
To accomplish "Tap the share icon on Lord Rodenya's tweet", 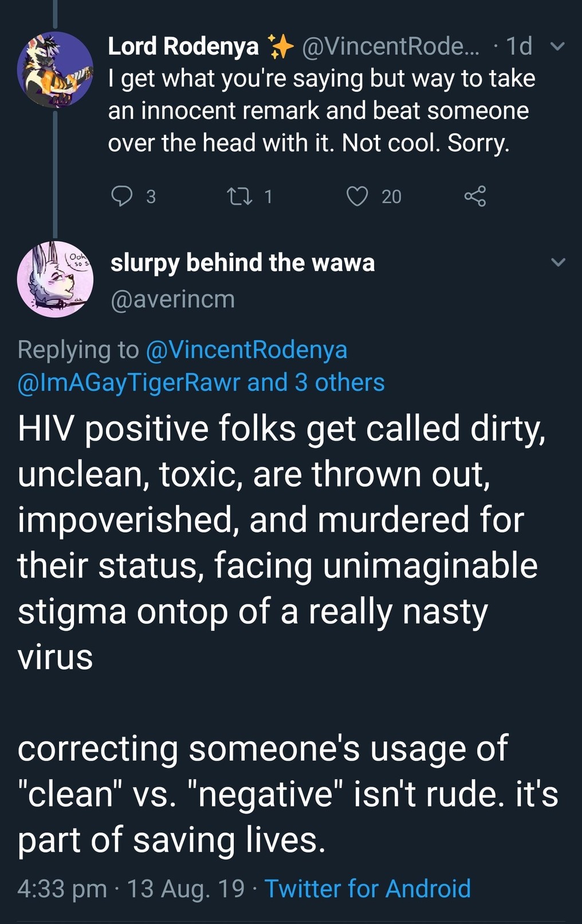I will (475, 196).
